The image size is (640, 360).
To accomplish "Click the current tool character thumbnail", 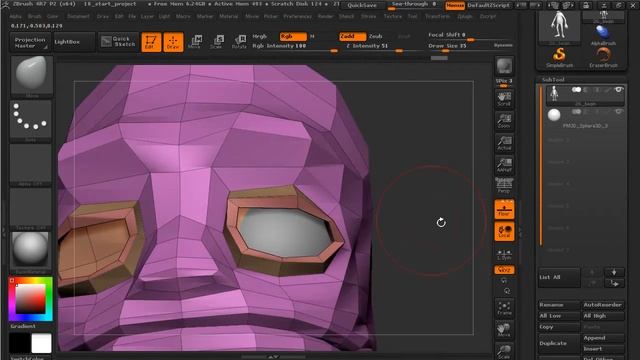I will [x=559, y=26].
